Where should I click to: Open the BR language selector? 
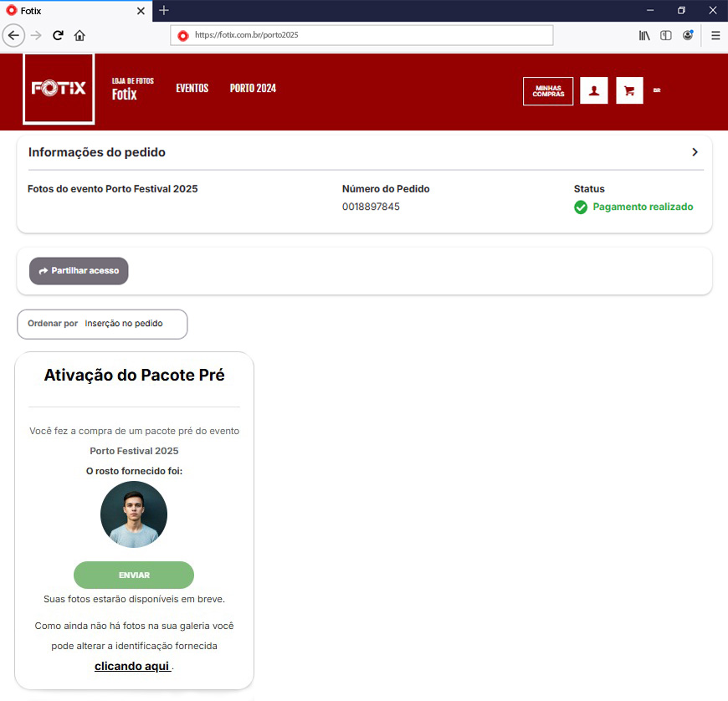coord(657,90)
